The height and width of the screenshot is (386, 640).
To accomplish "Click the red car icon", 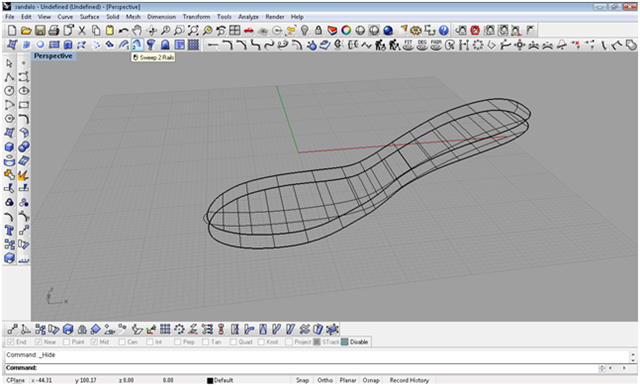I will [x=249, y=31].
